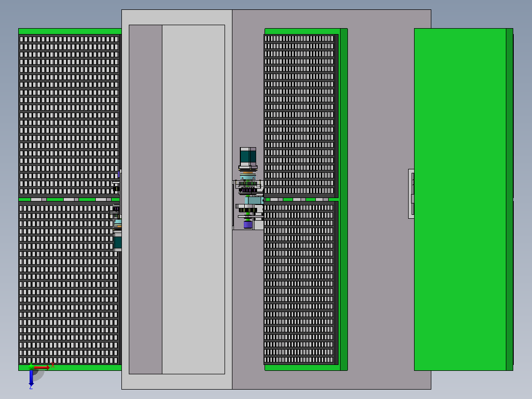Select the dark green side edge of far-right panel
Viewport: 532px width, 399px height.
[509, 199]
